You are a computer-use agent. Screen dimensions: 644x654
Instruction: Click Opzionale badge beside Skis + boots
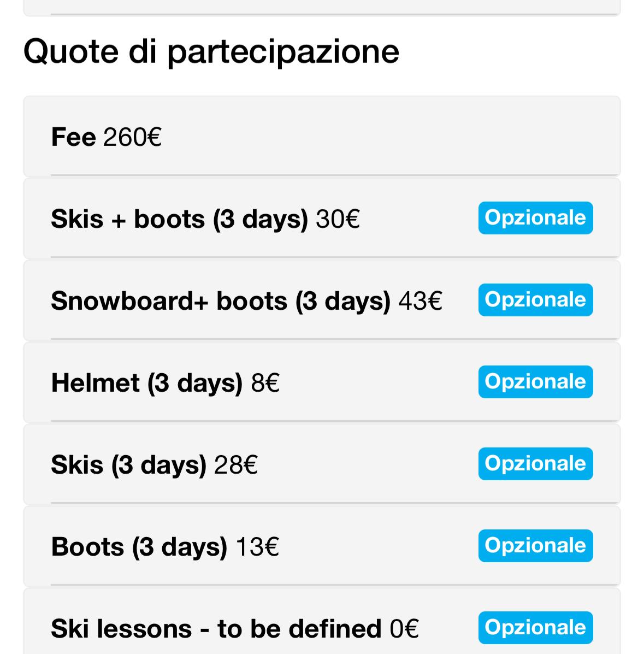[535, 218]
